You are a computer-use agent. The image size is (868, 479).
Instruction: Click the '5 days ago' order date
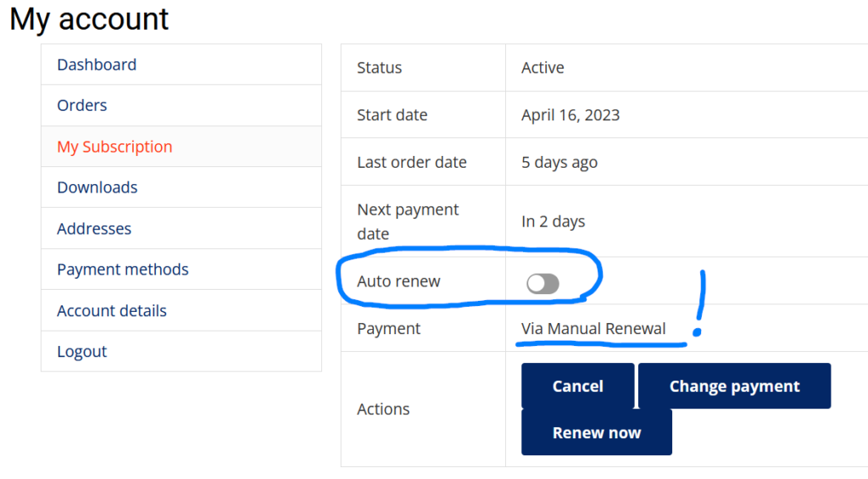[559, 163]
